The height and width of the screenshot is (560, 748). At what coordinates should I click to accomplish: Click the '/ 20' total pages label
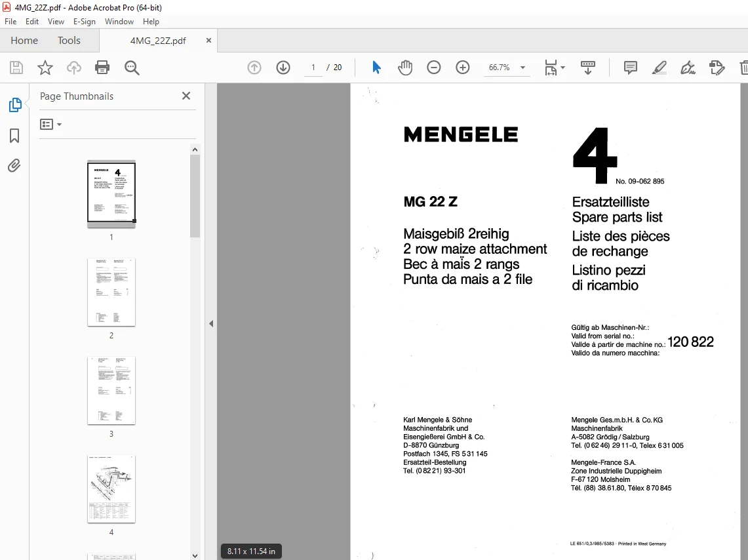tap(334, 68)
